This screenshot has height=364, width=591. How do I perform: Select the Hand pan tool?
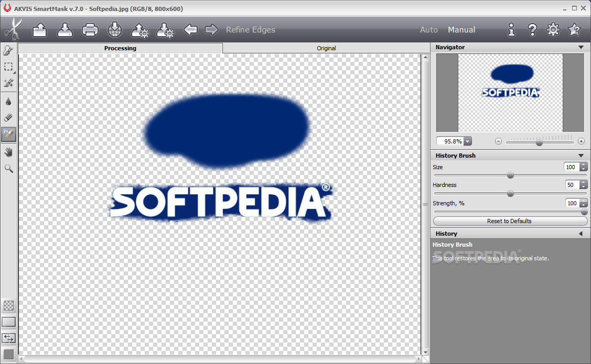[8, 152]
